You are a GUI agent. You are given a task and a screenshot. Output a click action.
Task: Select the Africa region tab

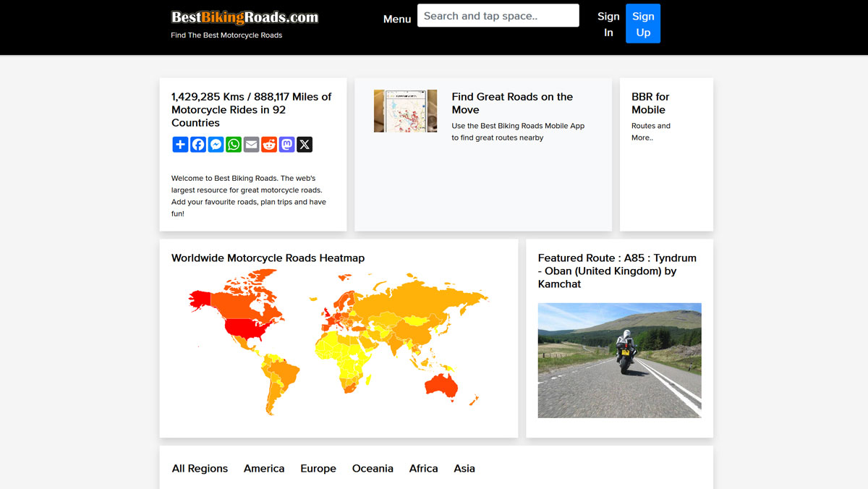(x=423, y=469)
